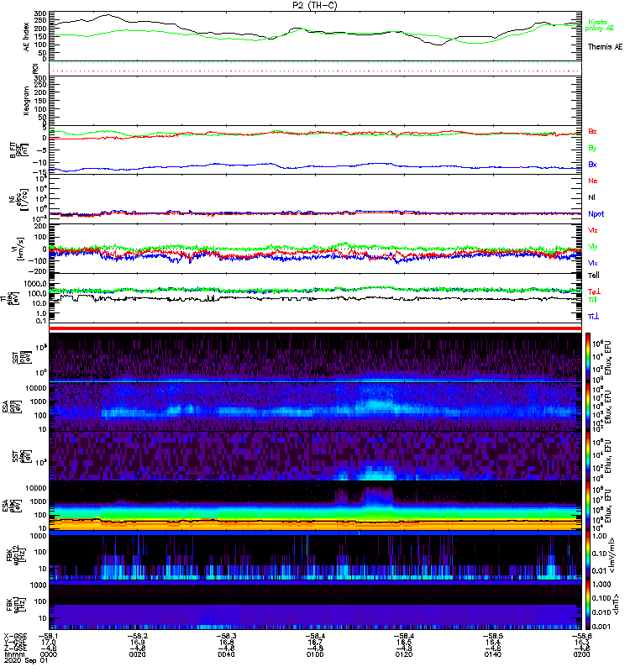Click the mV/m filter bank color bar
630x672 pixels.
coord(588,555)
